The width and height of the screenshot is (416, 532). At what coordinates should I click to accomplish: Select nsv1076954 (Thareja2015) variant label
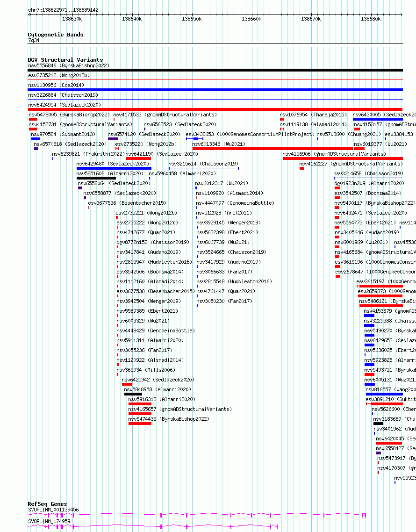pyautogui.click(x=313, y=115)
